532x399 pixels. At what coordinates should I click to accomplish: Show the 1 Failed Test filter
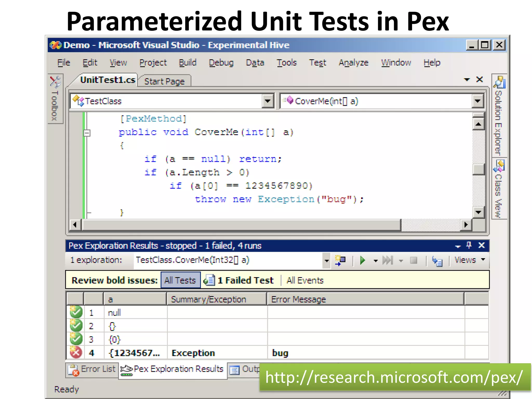pos(239,280)
